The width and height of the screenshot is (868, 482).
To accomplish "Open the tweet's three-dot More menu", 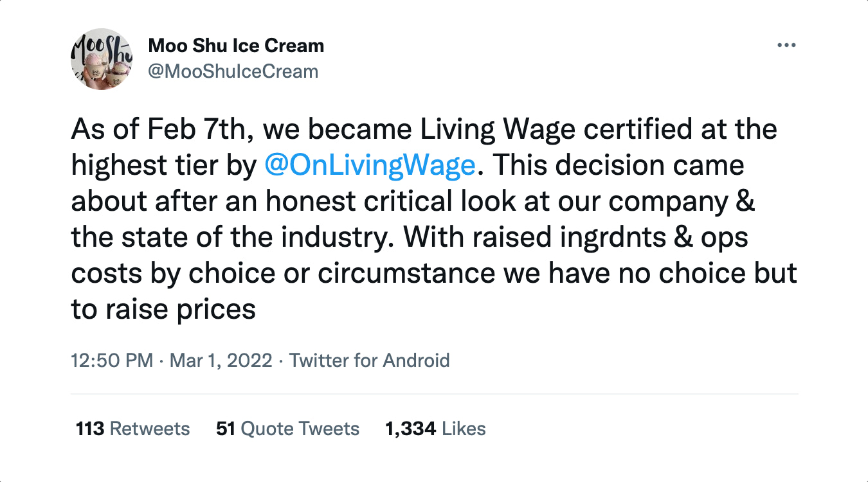I will click(786, 46).
